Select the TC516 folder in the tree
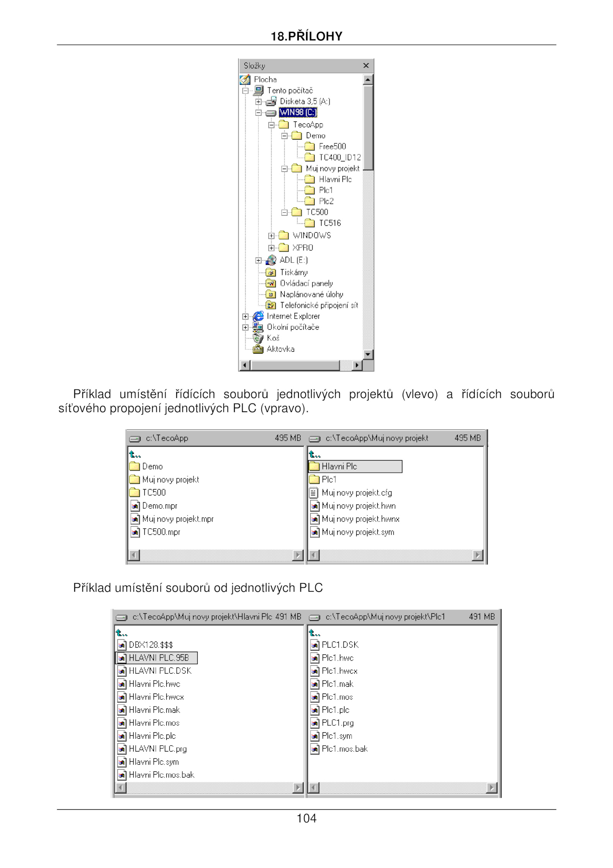 [x=329, y=223]
